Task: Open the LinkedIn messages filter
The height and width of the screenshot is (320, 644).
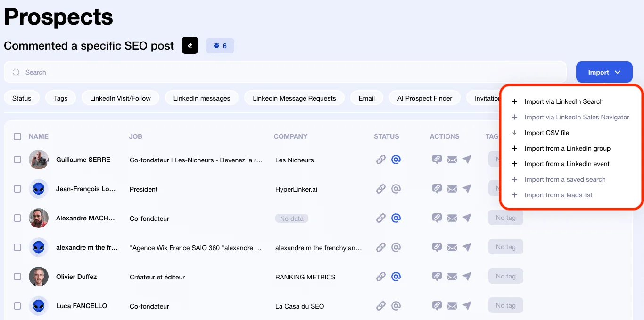Action: click(x=202, y=98)
